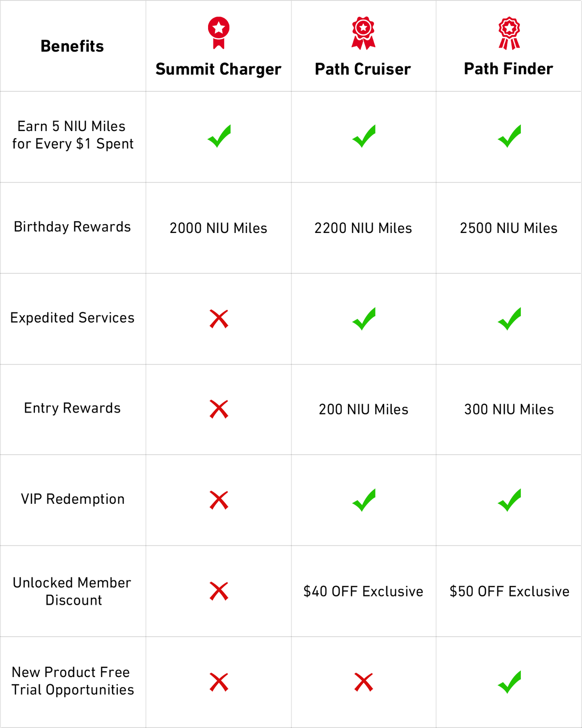Image resolution: width=582 pixels, height=728 pixels.
Task: Click Path Cruiser's Expedited Services green checkmark
Action: [x=364, y=319]
